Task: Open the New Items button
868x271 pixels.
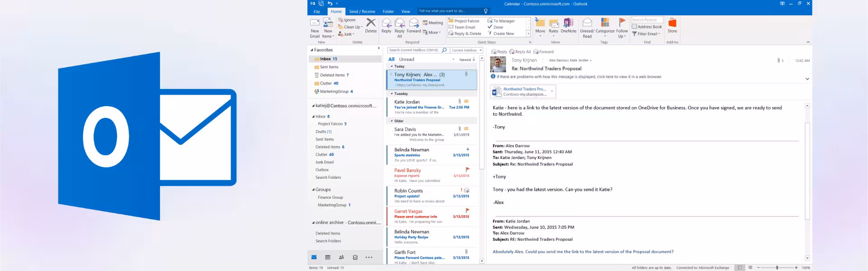Action: [328, 28]
